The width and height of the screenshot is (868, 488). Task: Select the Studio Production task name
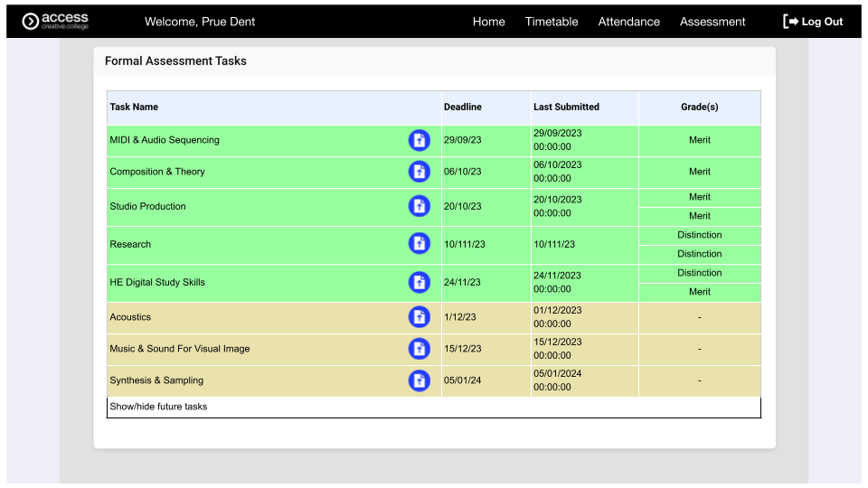147,206
